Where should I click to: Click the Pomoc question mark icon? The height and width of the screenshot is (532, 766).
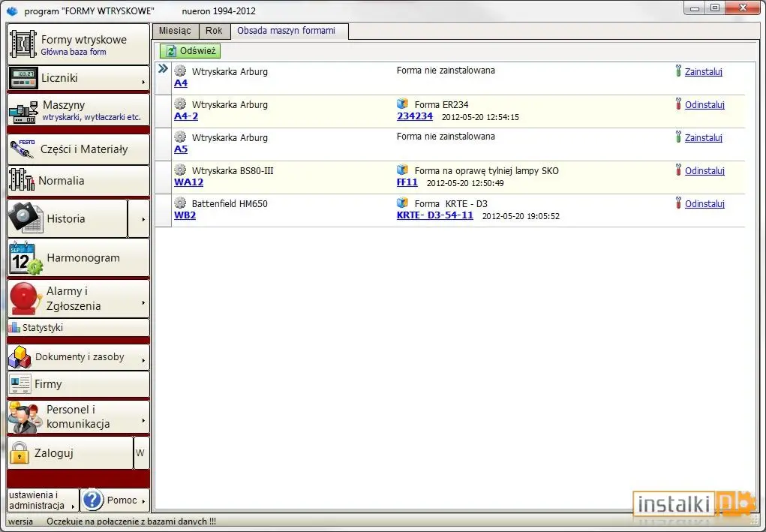click(92, 500)
